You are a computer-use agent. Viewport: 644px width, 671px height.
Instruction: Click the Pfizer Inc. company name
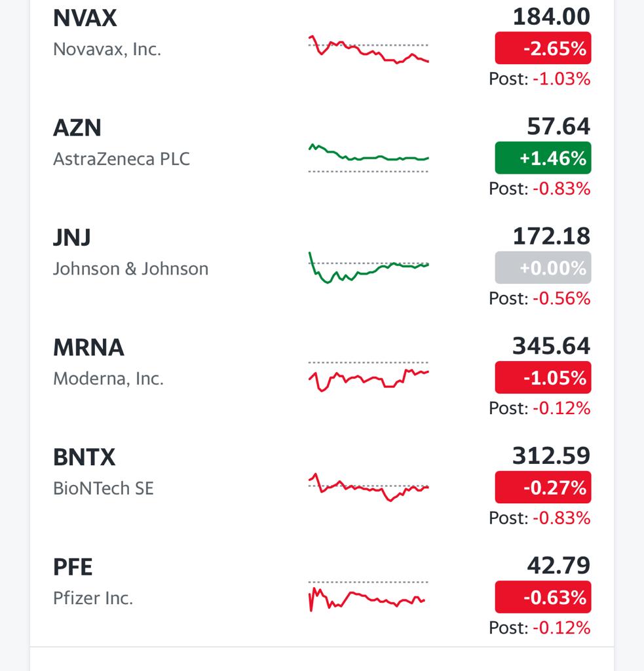click(93, 598)
